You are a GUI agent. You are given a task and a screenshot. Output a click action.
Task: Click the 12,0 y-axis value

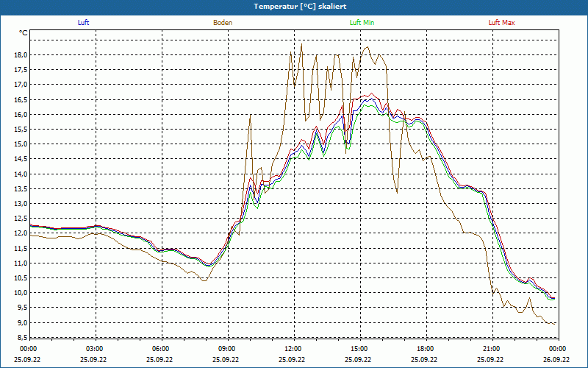(x=21, y=233)
